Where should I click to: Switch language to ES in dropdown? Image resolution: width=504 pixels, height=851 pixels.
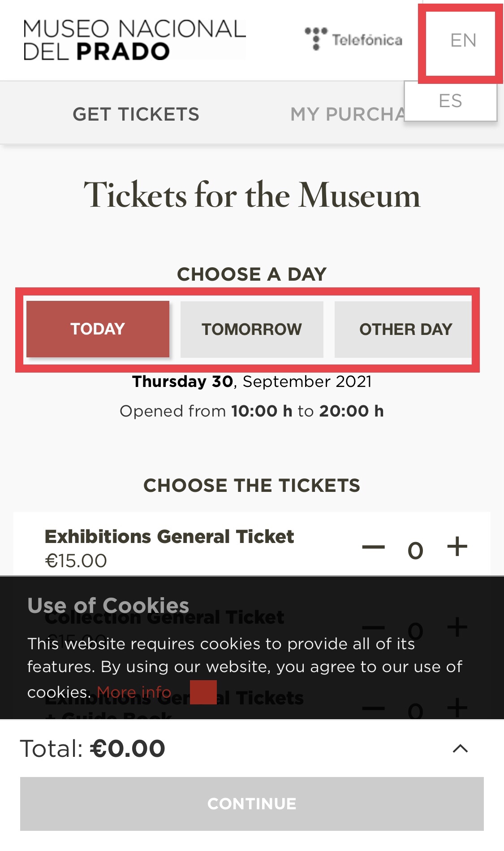[450, 101]
